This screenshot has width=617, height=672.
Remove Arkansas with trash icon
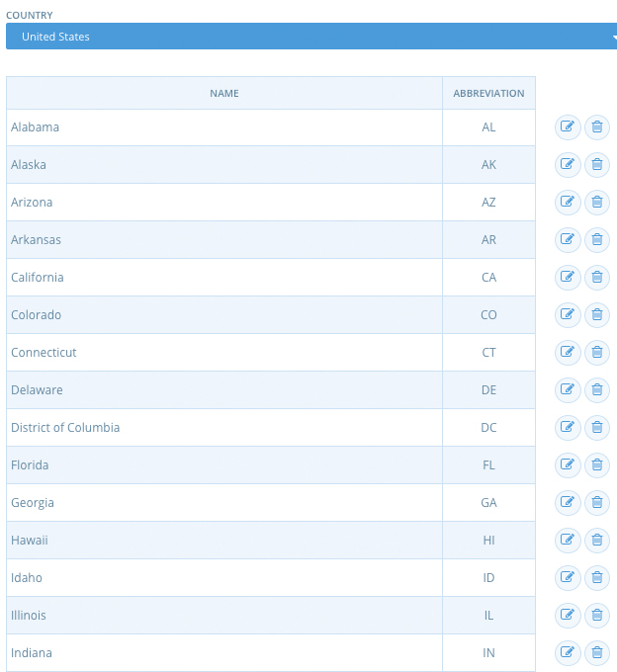point(597,239)
